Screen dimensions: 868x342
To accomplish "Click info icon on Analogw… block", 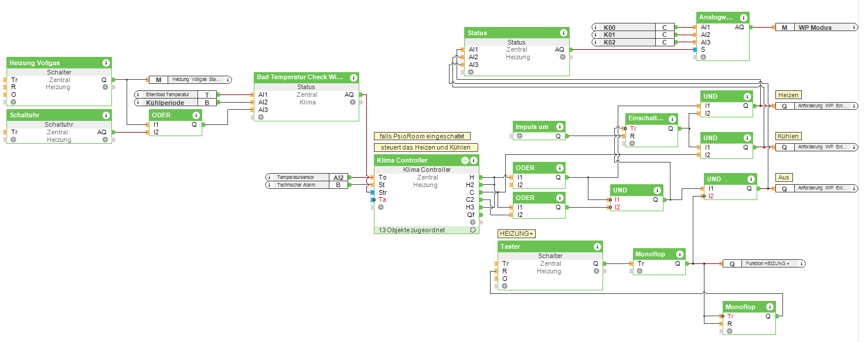I will (744, 18).
